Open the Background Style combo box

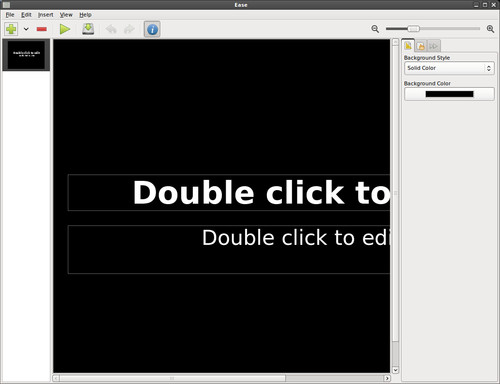click(x=449, y=68)
